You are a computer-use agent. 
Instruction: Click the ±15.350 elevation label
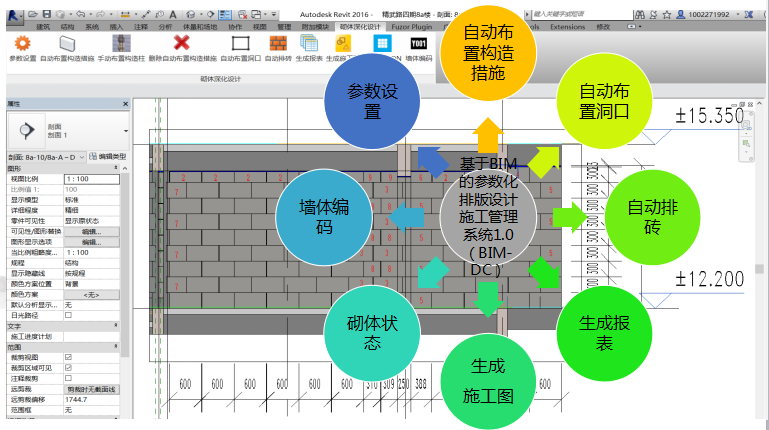(710, 116)
